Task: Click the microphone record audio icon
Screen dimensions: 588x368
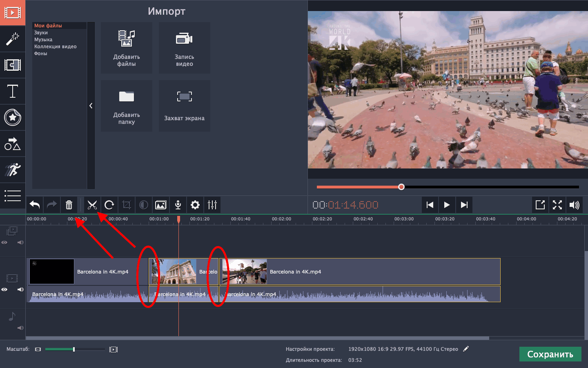Action: 178,205
